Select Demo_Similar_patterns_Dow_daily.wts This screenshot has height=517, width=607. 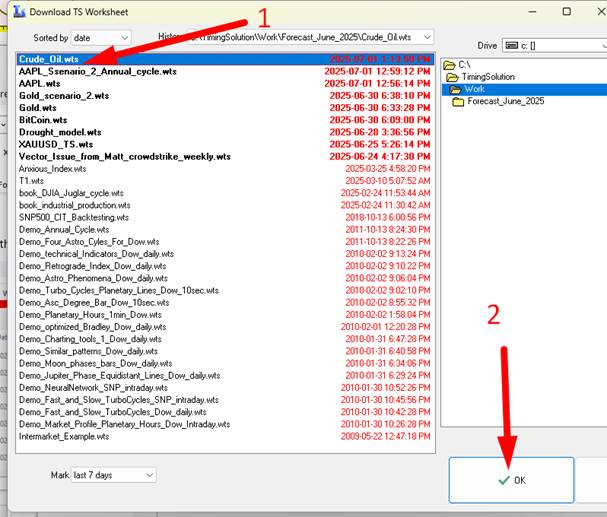(225, 351)
